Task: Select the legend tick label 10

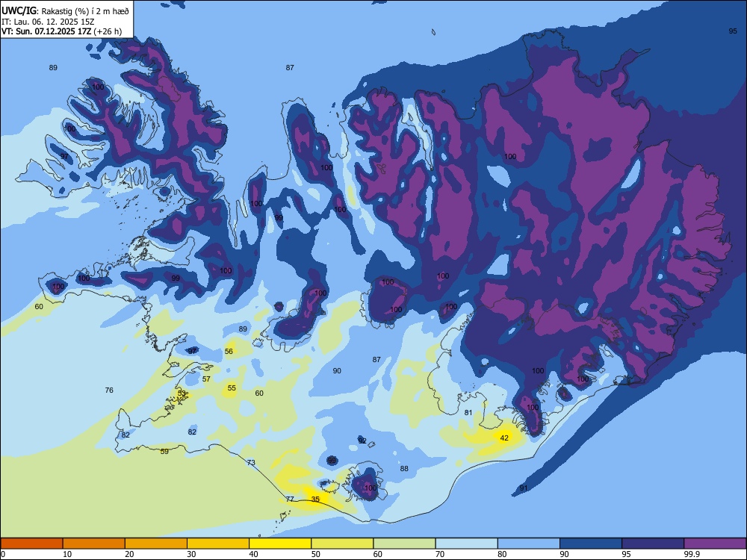Action: point(67,554)
